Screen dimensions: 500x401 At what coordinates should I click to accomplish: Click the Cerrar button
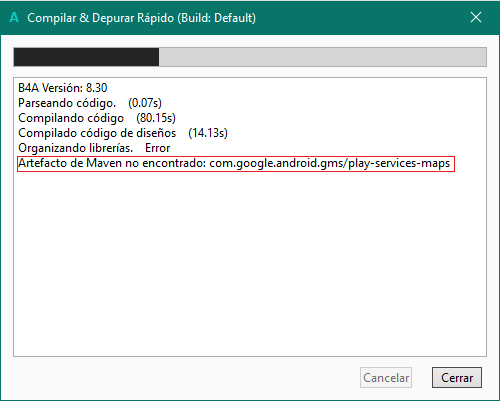[x=457, y=378]
